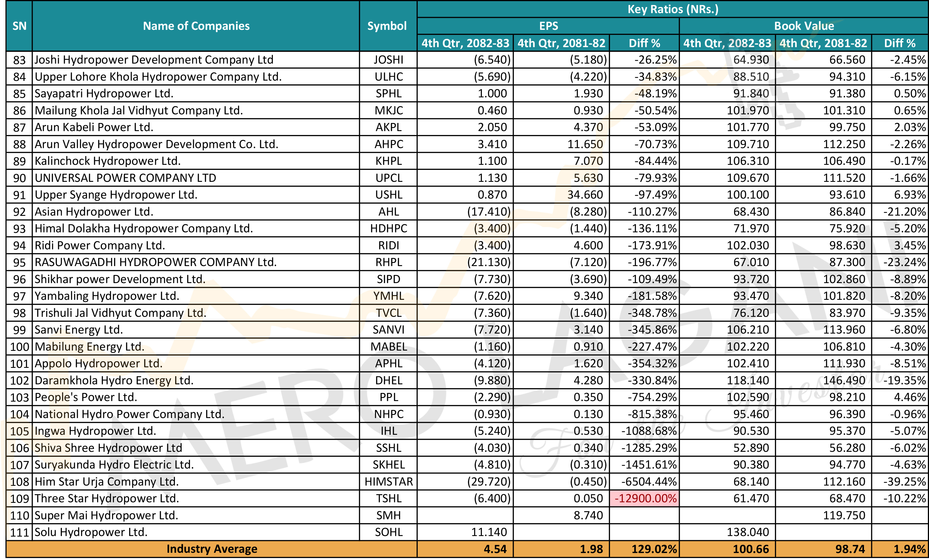The width and height of the screenshot is (929, 560).
Task: Click the symbol 'AKPL'
Action: click(x=389, y=127)
